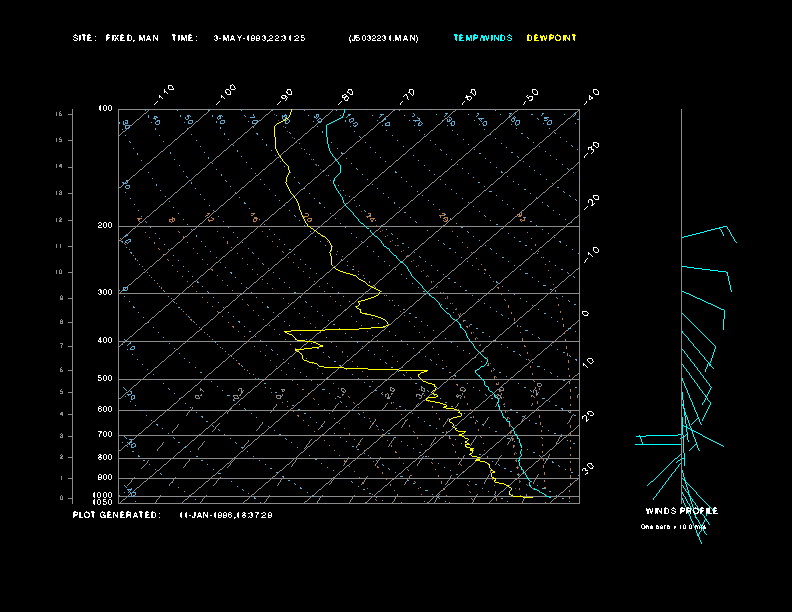The image size is (792, 612).
Task: Click the WINDS PROFILE label
Action: click(681, 511)
